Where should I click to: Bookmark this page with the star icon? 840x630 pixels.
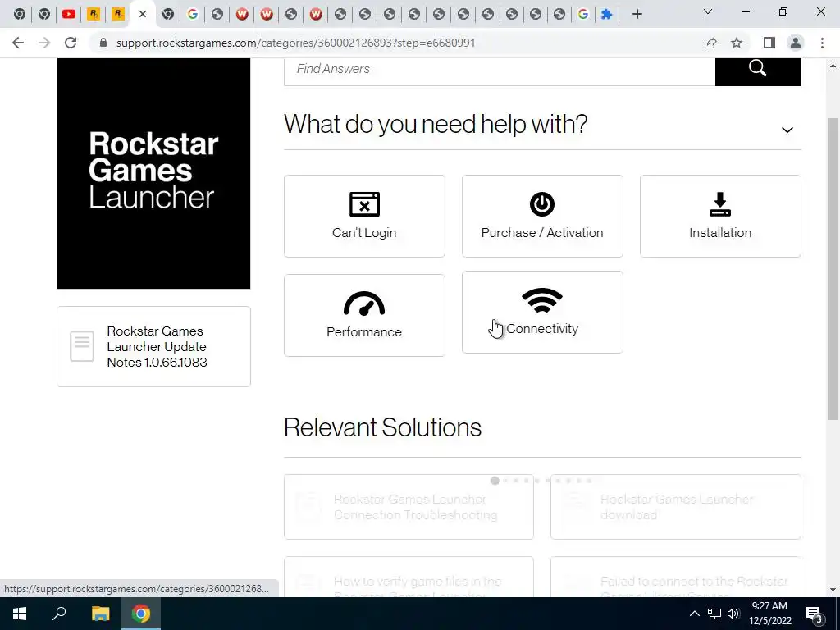coord(737,43)
